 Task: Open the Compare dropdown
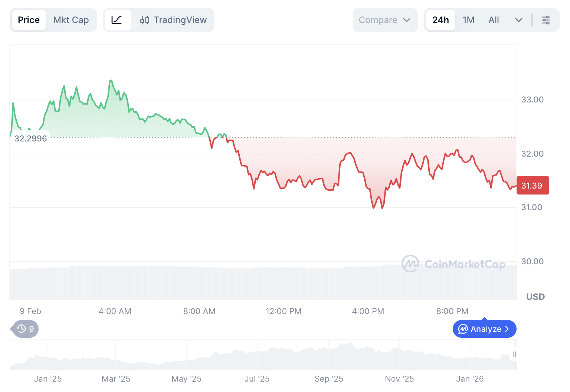coord(385,20)
